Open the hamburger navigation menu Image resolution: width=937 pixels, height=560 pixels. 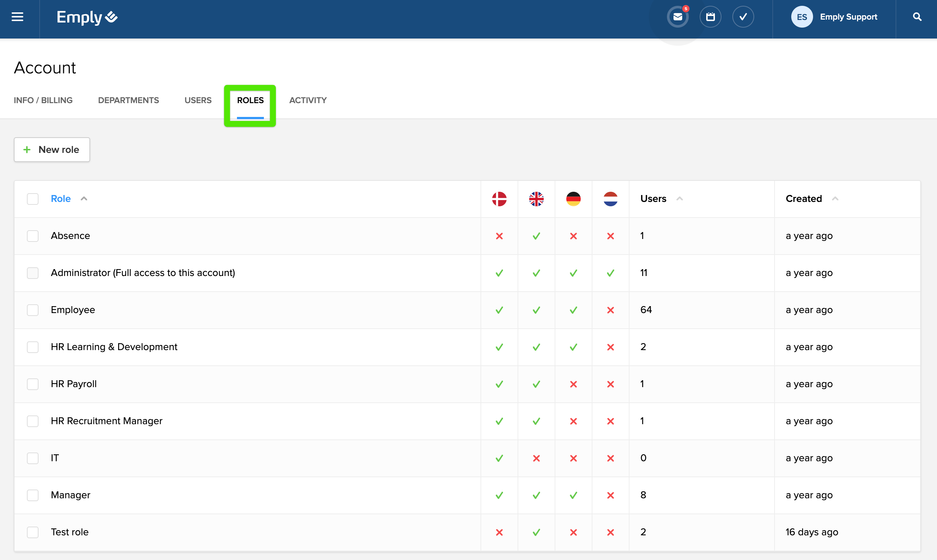click(x=17, y=17)
